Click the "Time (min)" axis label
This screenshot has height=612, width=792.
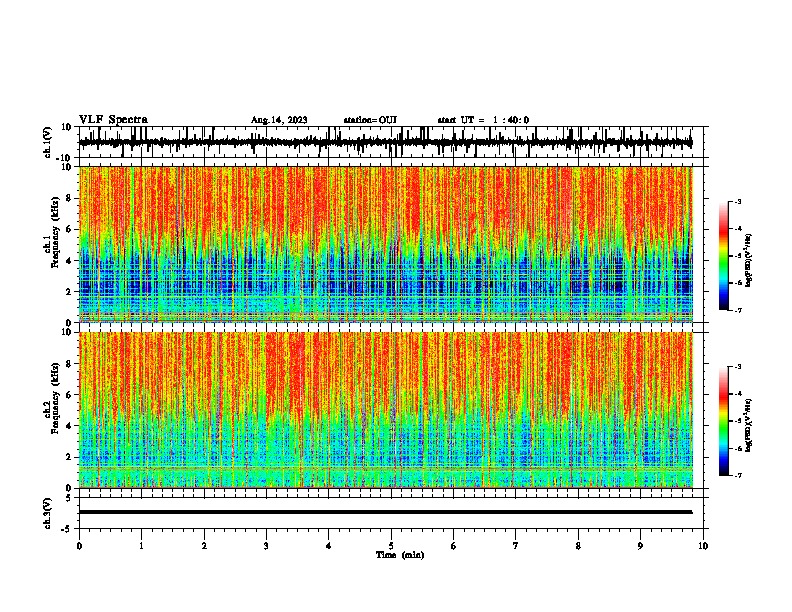pos(400,555)
